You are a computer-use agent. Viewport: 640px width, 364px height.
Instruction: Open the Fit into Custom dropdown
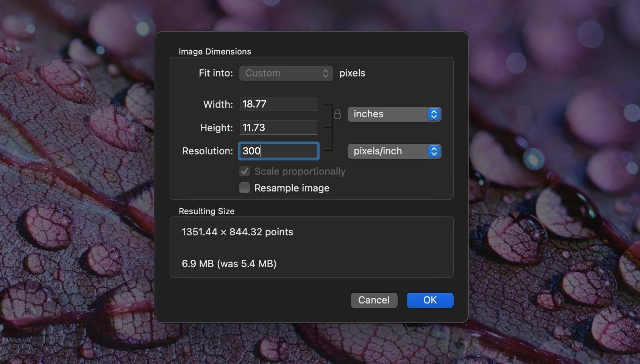pos(286,73)
